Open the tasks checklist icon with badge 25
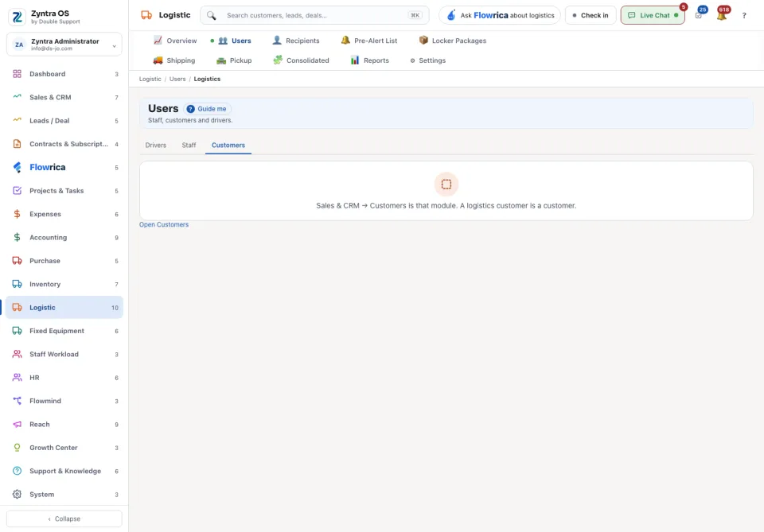 pos(699,16)
